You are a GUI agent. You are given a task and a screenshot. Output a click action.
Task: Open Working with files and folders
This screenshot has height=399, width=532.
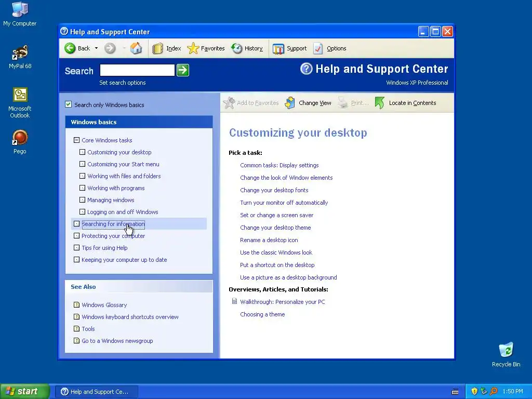click(124, 176)
